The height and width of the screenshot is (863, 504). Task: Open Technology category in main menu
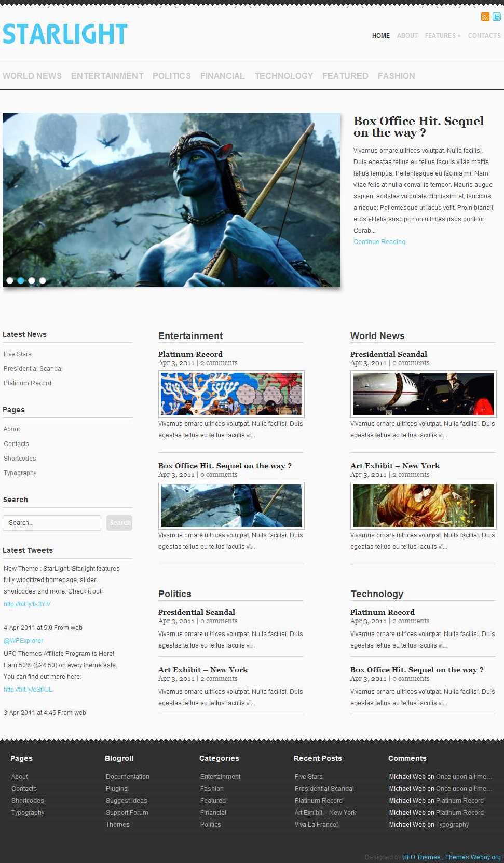click(x=284, y=76)
